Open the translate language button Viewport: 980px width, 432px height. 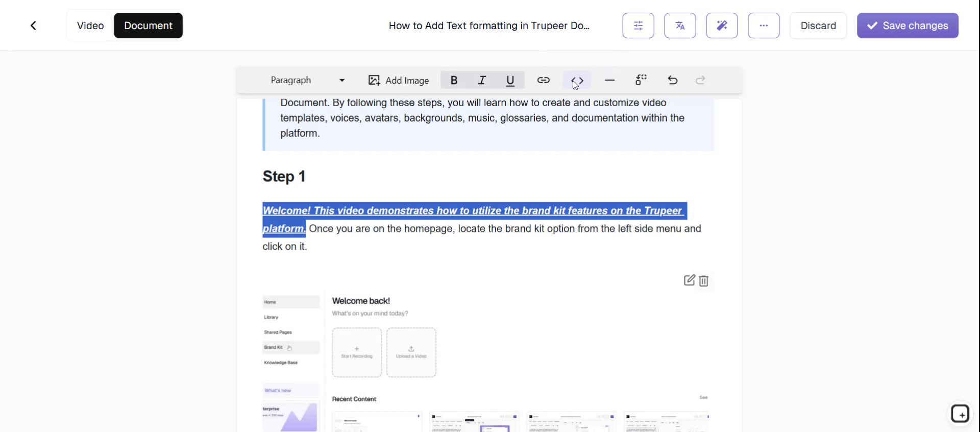tap(680, 26)
